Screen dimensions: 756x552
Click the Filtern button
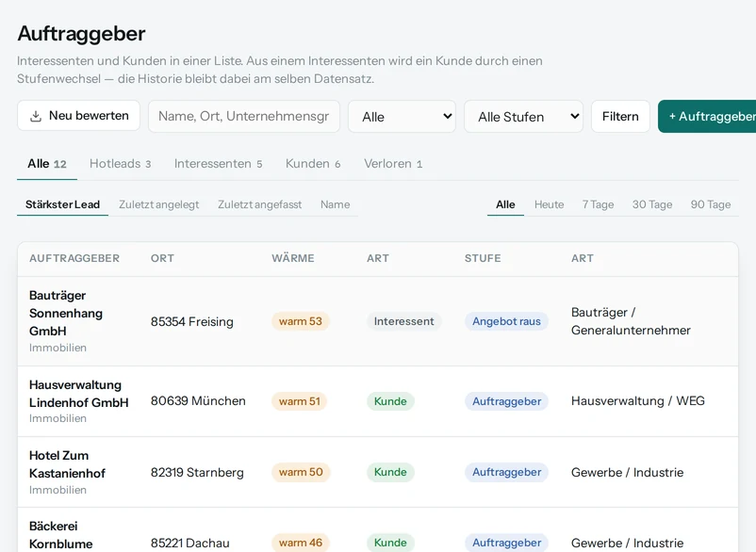pyautogui.click(x=620, y=116)
